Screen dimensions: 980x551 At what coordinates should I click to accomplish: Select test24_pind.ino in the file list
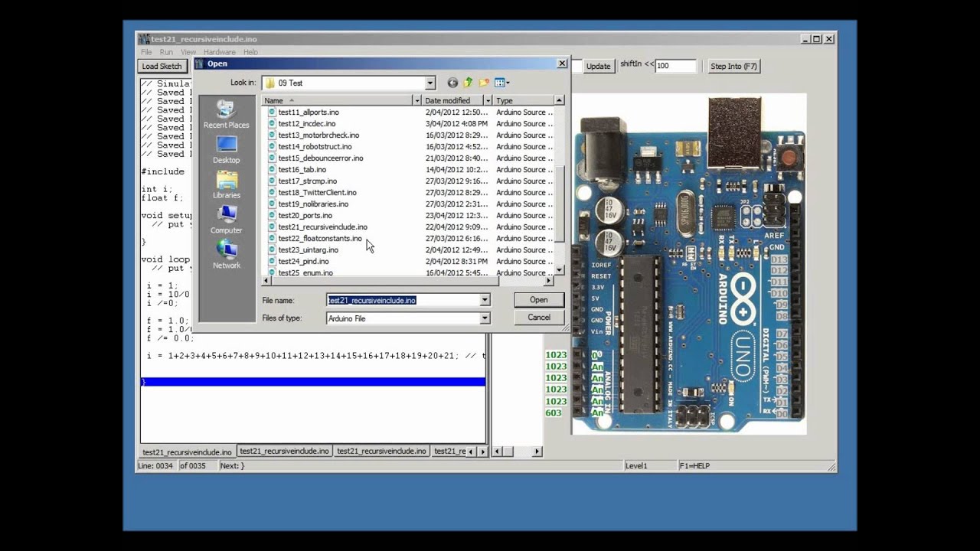pos(303,261)
